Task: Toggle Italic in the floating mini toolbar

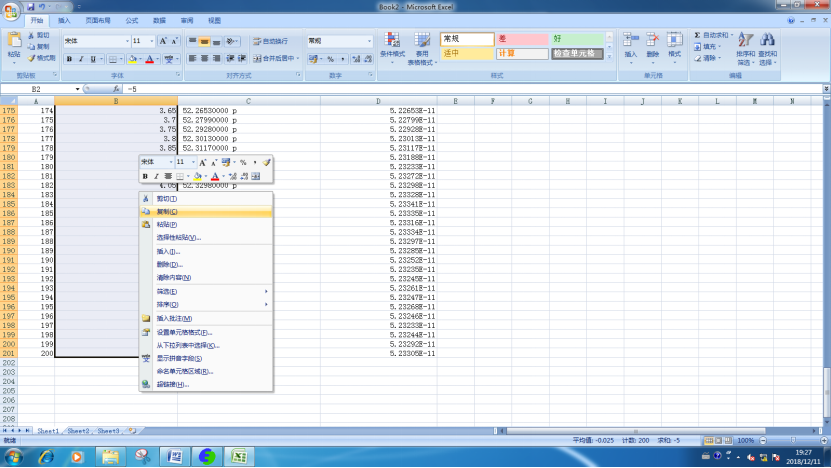Action: pos(156,176)
